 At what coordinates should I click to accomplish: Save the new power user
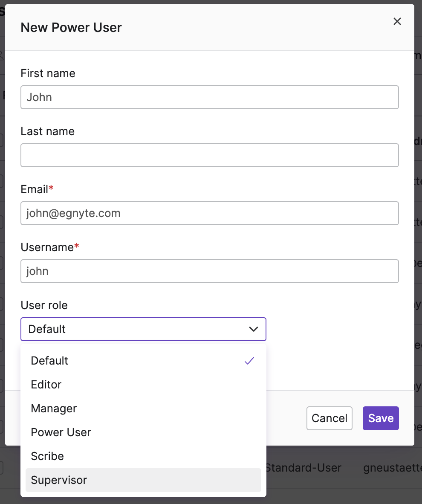click(x=381, y=418)
